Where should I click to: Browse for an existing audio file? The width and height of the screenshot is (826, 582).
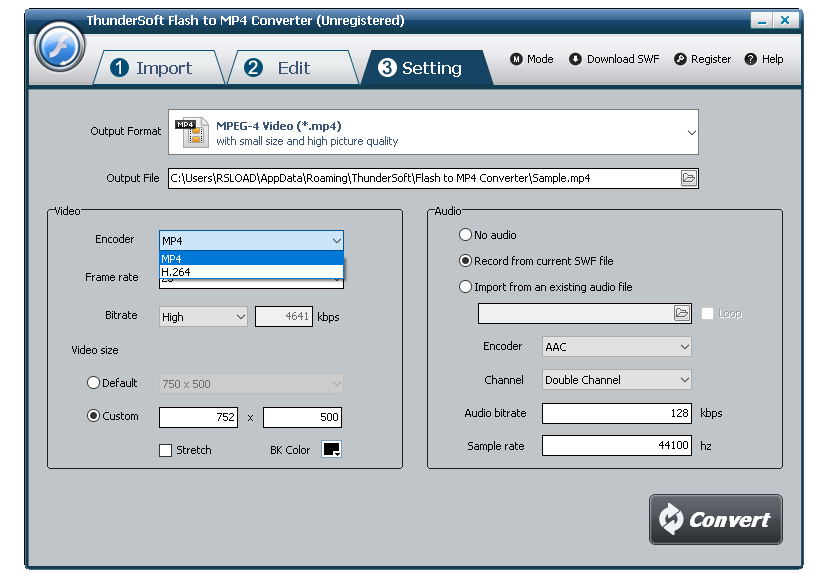pos(682,313)
